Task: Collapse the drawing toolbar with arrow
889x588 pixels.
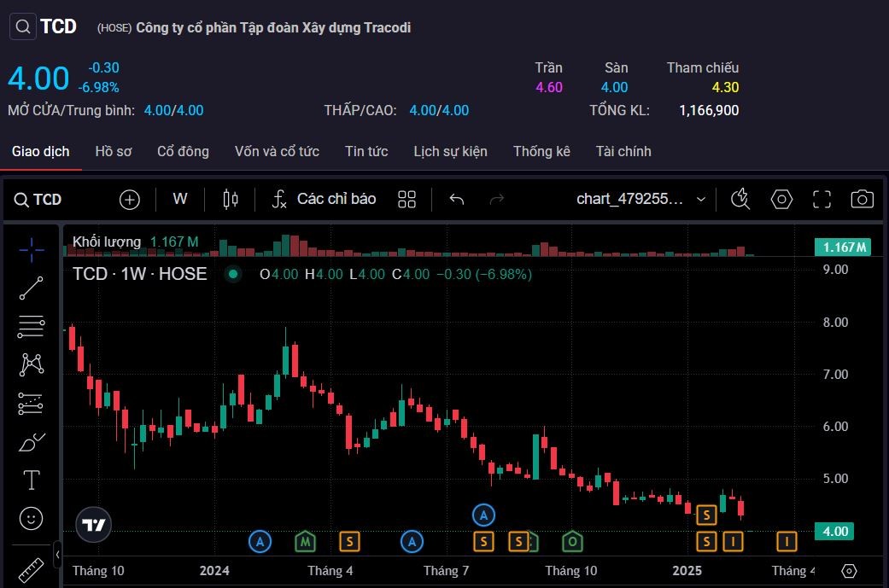Action: (x=57, y=556)
